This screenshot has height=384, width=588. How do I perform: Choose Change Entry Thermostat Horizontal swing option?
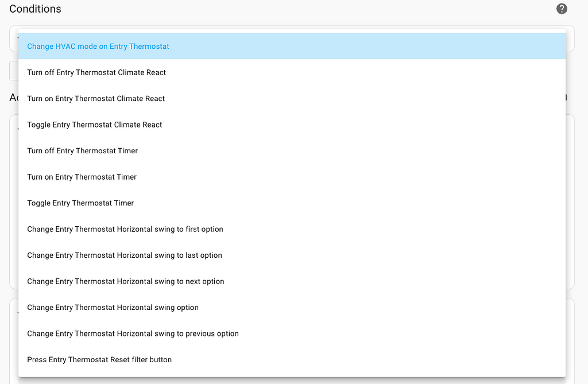pos(292,308)
